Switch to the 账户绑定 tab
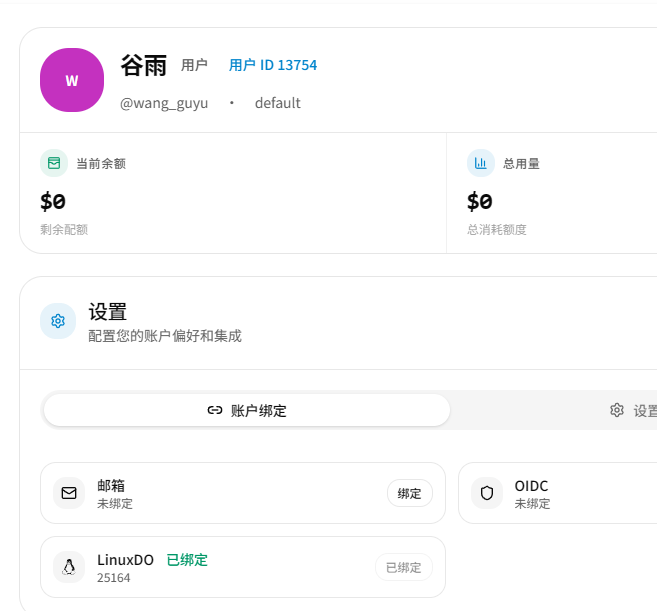Image resolution: width=657 pixels, height=611 pixels. click(247, 410)
